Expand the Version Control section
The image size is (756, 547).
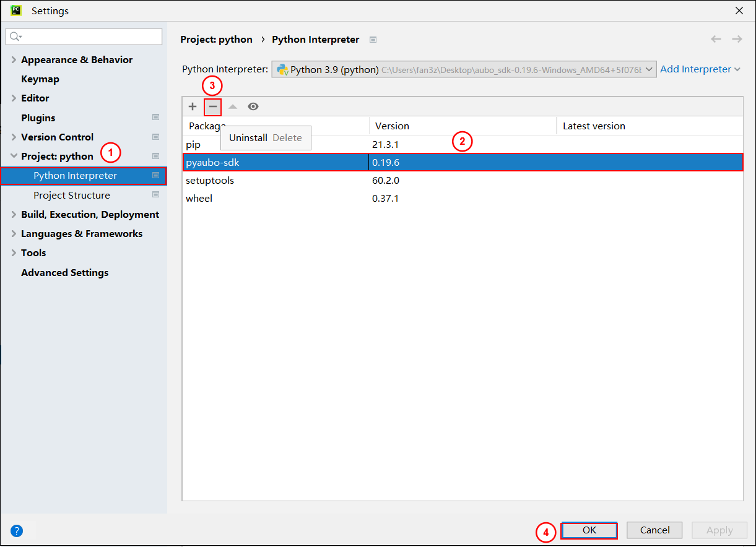[x=14, y=137]
